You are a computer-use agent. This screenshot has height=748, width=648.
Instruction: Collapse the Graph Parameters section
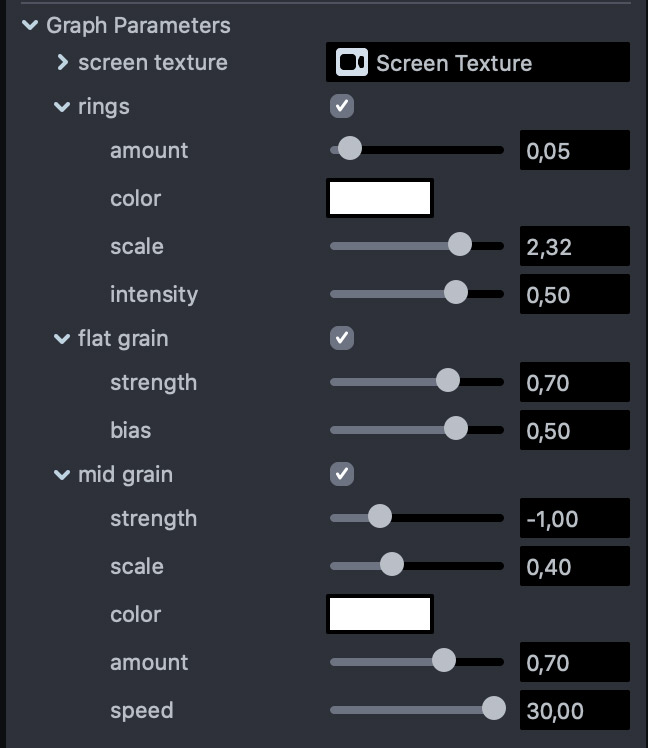(30, 25)
